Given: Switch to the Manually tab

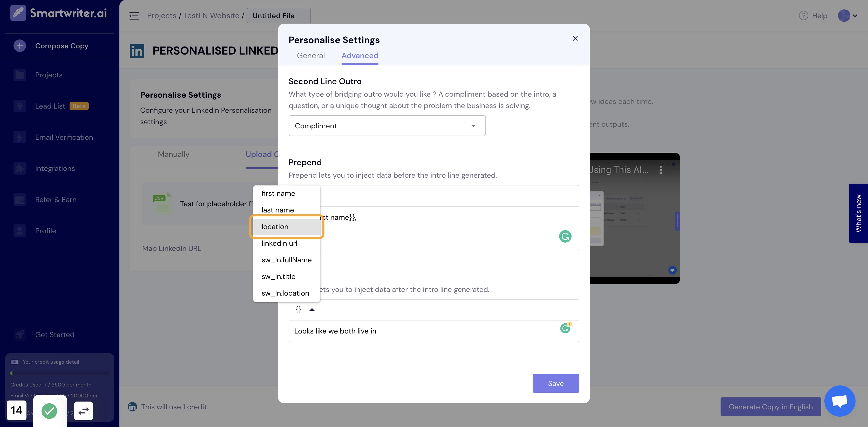Looking at the screenshot, I should coord(174,155).
